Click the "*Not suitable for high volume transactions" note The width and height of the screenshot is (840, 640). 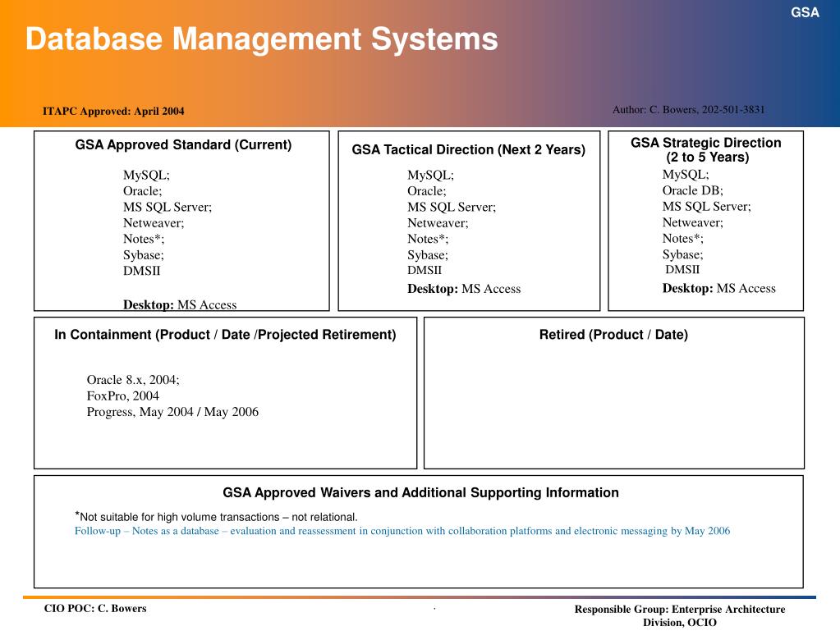click(x=216, y=517)
